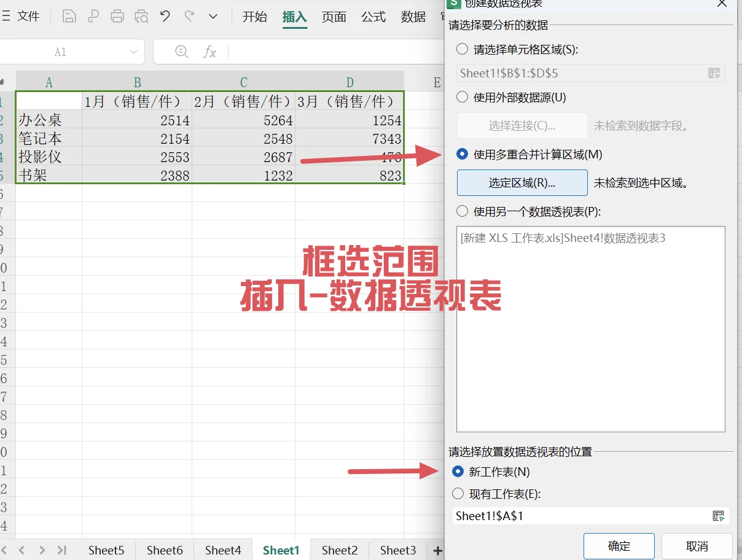Confirm the dialog with 确定
The image size is (742, 560).
[619, 546]
